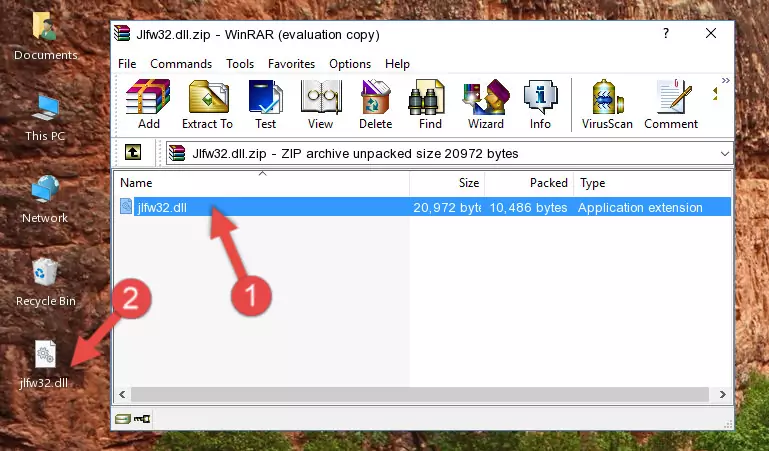This screenshot has height=451, width=769.
Task: Sort list by Name column header
Action: point(262,183)
